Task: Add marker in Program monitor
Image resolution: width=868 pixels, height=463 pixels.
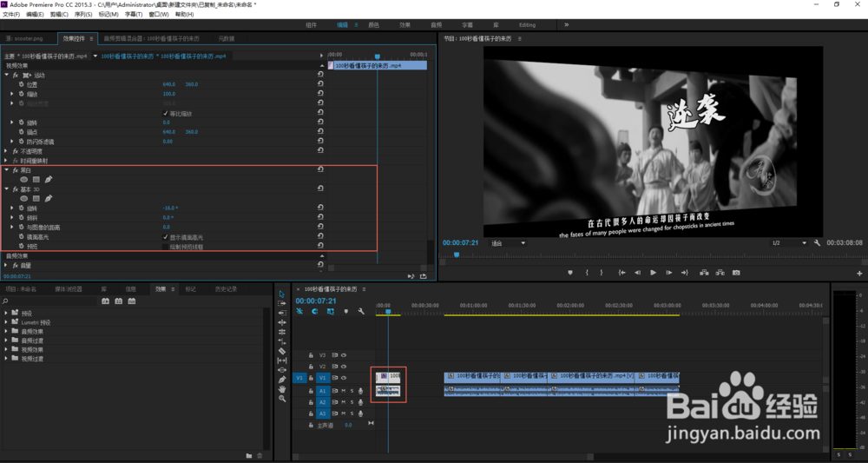Action: tap(571, 273)
